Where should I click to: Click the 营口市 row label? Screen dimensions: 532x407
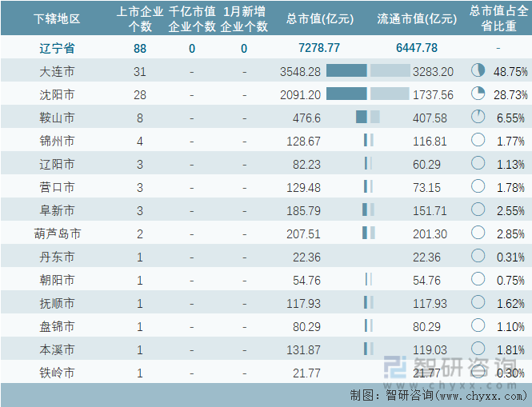pos(57,188)
